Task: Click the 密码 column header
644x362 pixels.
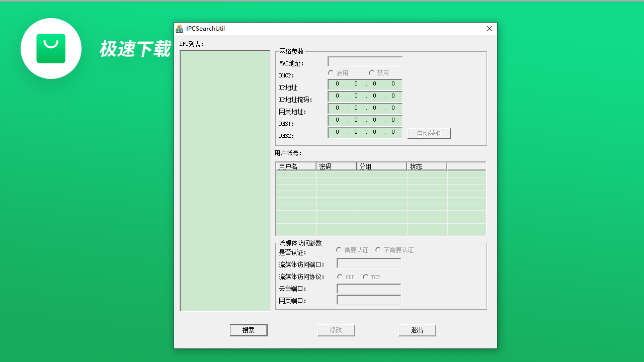Action: tap(336, 166)
